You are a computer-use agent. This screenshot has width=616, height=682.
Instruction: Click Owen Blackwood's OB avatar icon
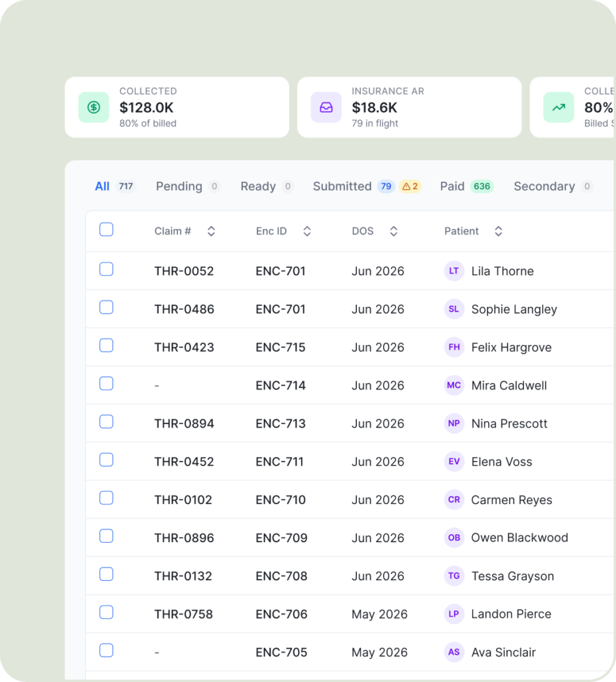454,537
